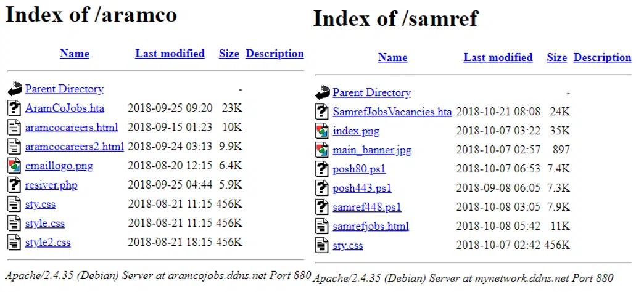Image resolution: width=644 pixels, height=292 pixels.
Task: Open the style2.css link
Action: [47, 242]
